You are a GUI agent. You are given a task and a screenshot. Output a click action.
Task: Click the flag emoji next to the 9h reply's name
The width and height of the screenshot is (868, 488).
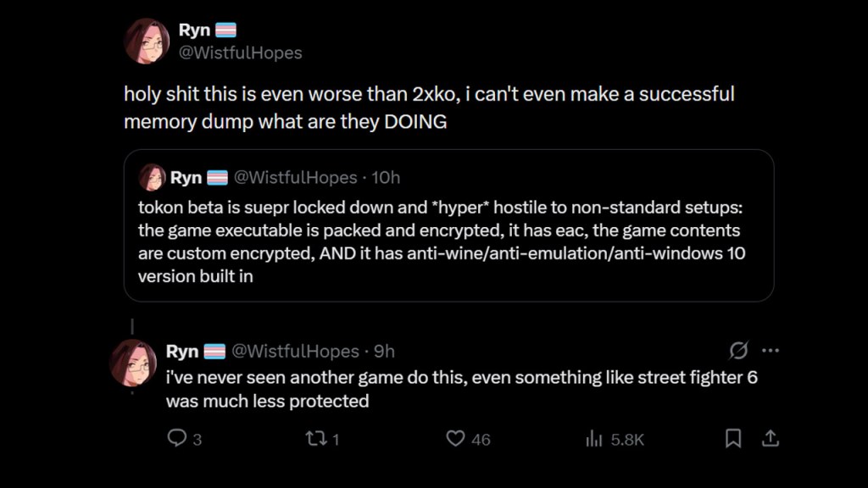[214, 352]
